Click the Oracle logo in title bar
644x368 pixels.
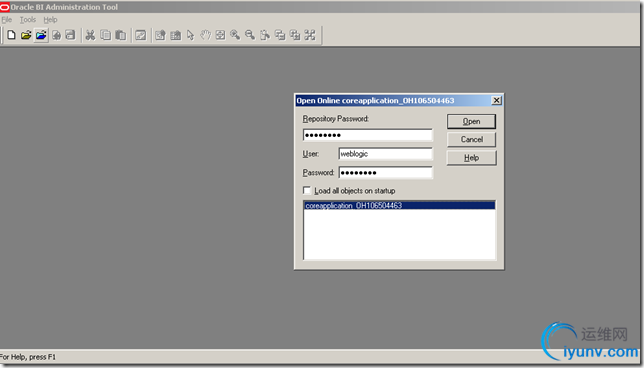click(5, 7)
